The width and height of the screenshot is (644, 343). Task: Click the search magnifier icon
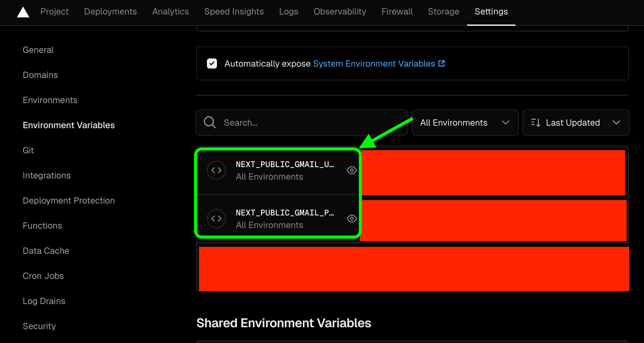pos(210,123)
